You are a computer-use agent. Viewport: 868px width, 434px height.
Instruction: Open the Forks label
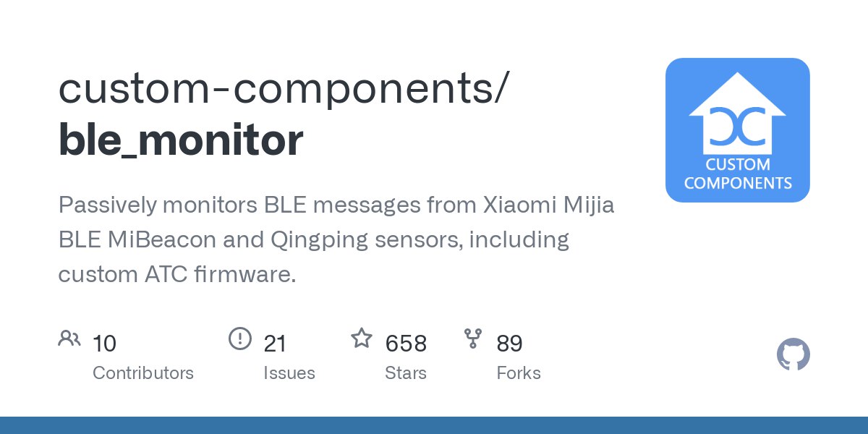(x=519, y=373)
